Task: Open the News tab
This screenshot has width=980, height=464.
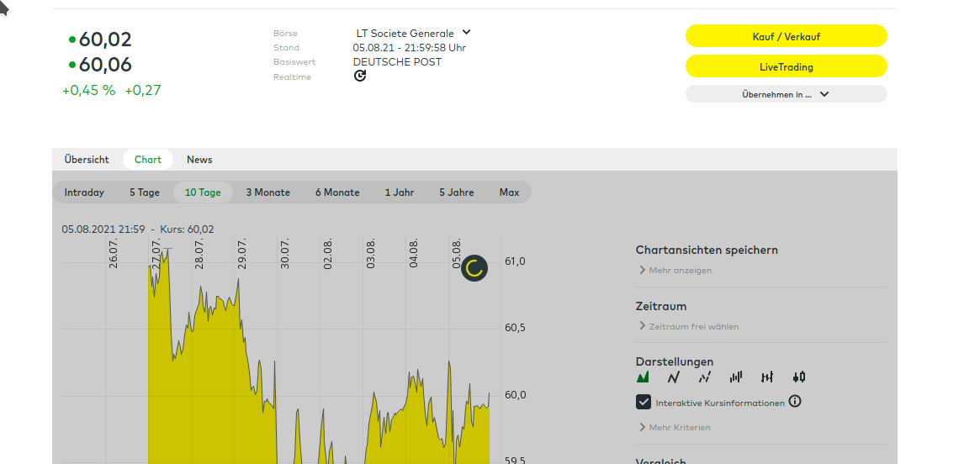Action: pos(199,160)
